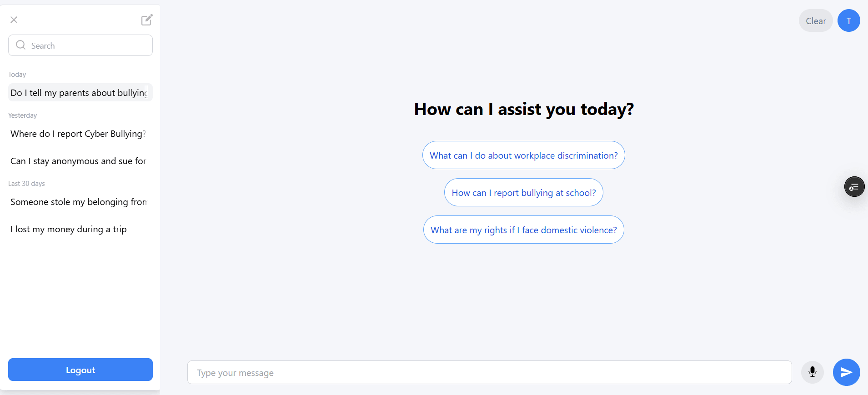
Task: Select the bullying at school suggestion
Action: pos(523,192)
